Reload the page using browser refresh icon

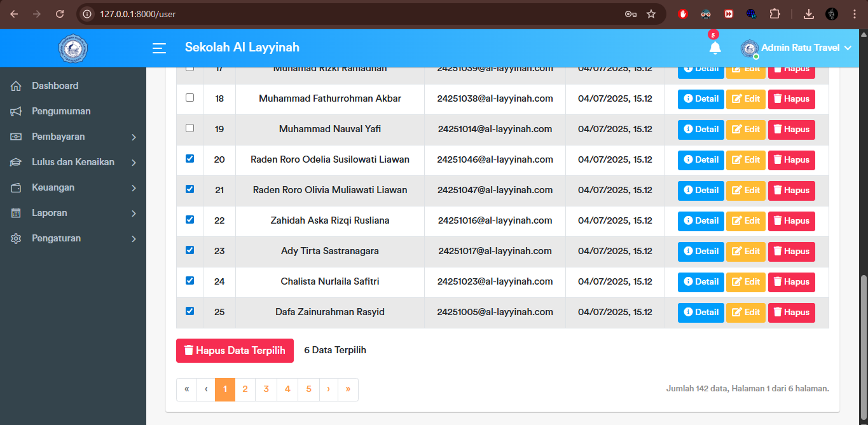pyautogui.click(x=60, y=14)
